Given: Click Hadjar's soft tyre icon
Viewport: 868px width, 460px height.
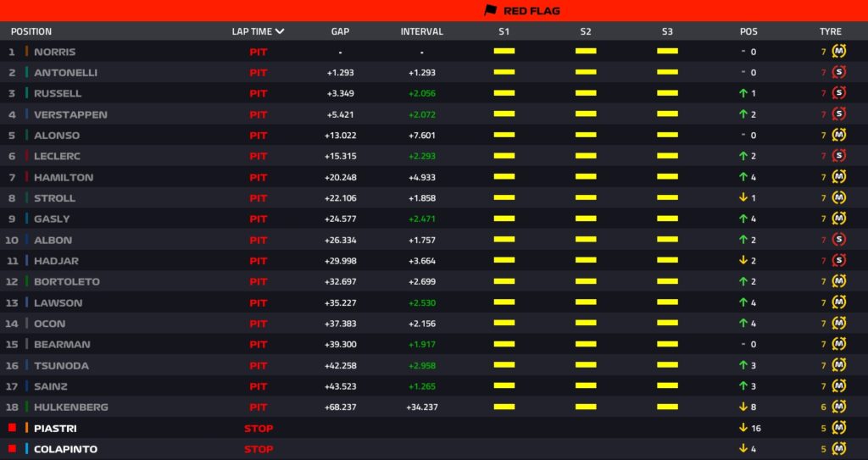Looking at the screenshot, I should pyautogui.click(x=839, y=261).
